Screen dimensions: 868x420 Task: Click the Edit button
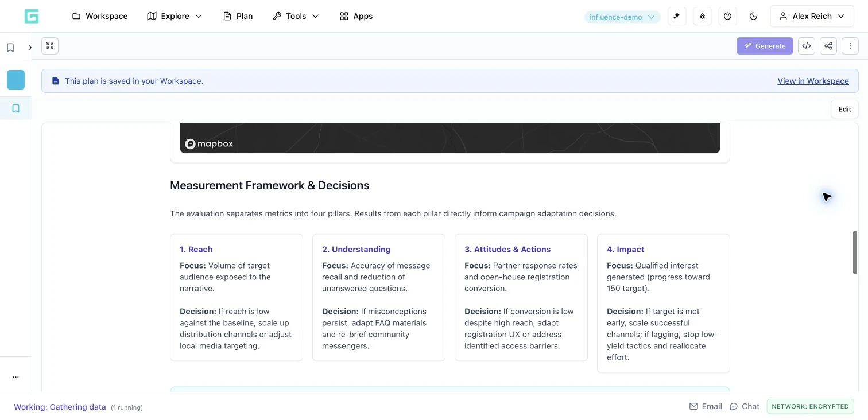[844, 109]
